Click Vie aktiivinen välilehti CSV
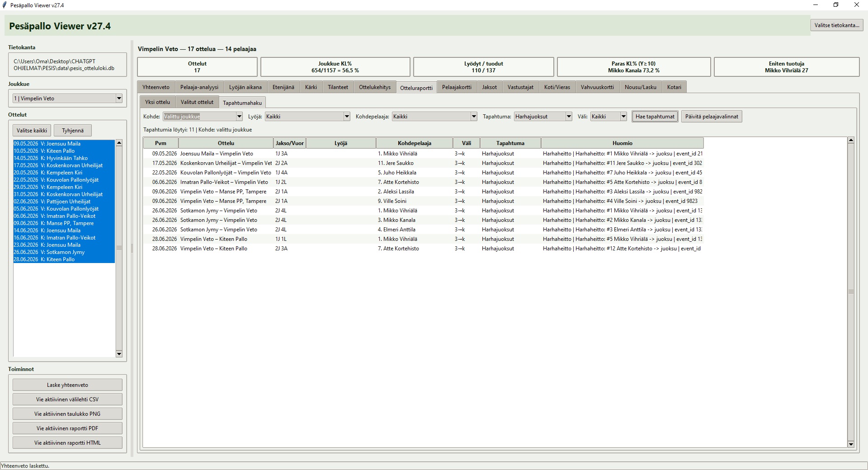 [67, 399]
